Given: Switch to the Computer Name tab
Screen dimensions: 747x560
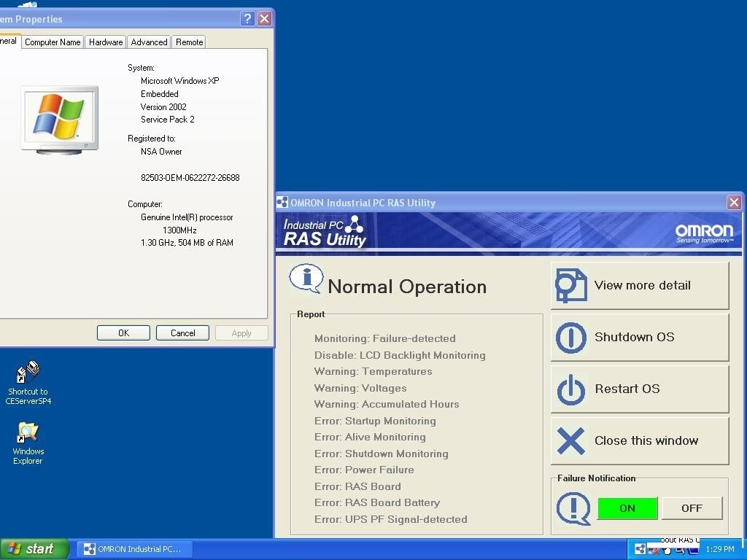Looking at the screenshot, I should click(53, 42).
